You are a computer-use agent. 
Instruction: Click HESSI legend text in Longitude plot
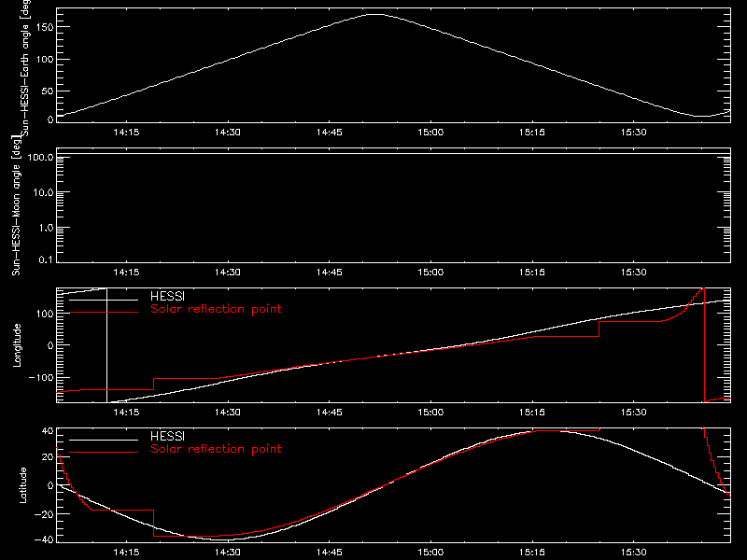click(167, 296)
